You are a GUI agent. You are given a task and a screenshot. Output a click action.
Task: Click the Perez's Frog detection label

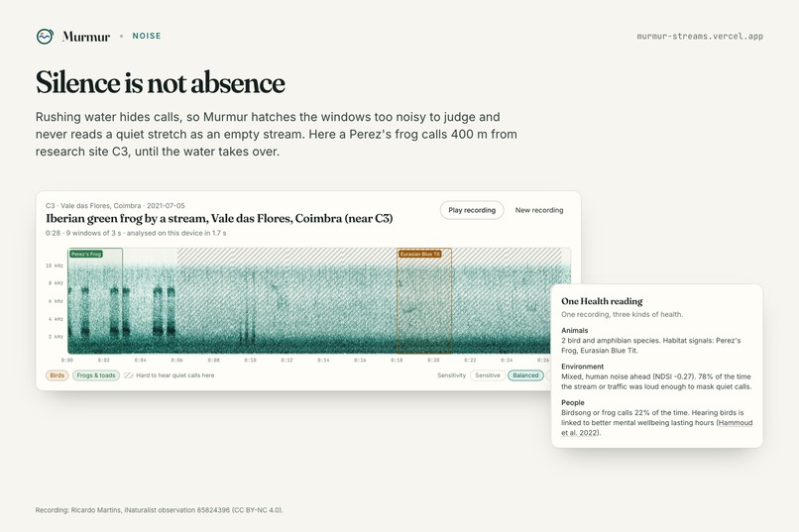pyautogui.click(x=86, y=254)
